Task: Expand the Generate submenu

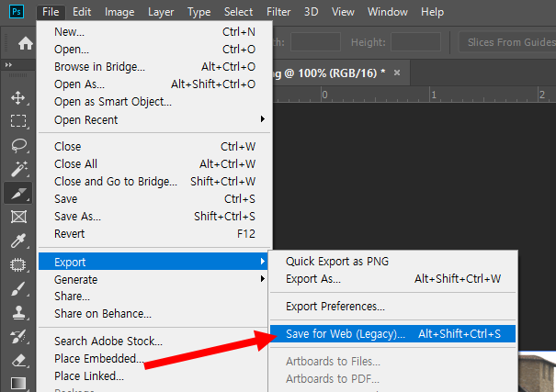Action: [x=155, y=279]
